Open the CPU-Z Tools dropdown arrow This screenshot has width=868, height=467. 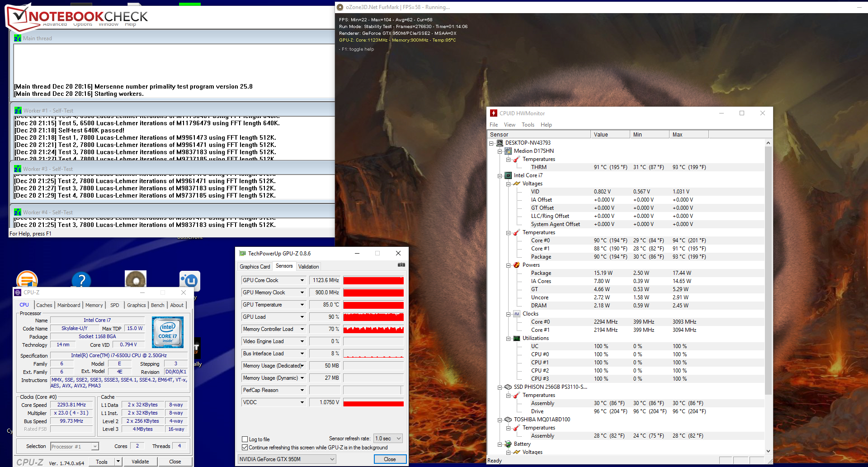118,462
